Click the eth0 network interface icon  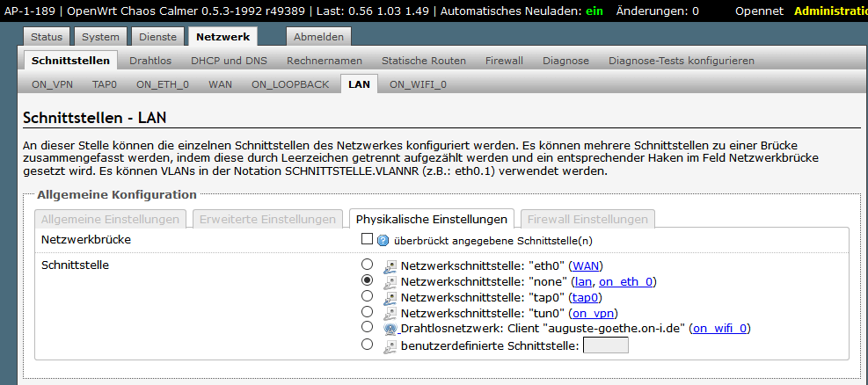(x=390, y=265)
